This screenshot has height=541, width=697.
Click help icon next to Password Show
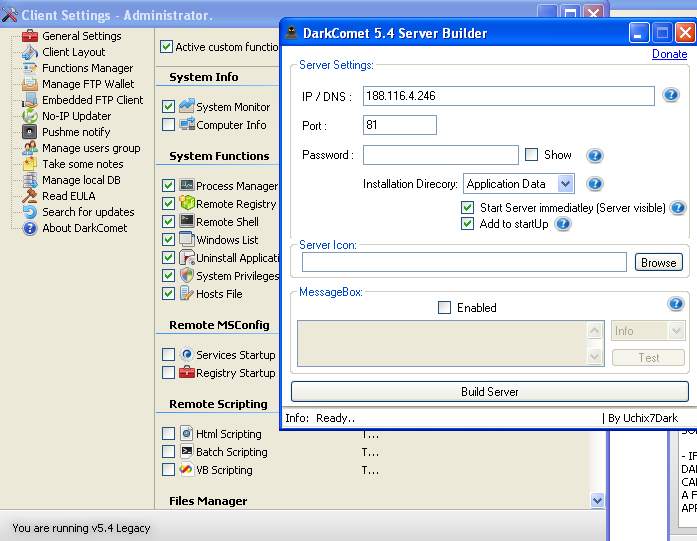pyautogui.click(x=594, y=156)
